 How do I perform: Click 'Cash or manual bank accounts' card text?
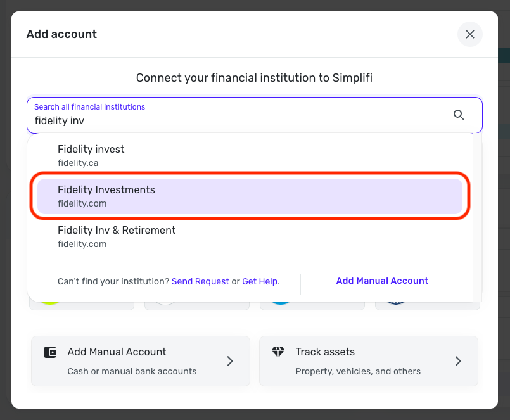(x=132, y=371)
